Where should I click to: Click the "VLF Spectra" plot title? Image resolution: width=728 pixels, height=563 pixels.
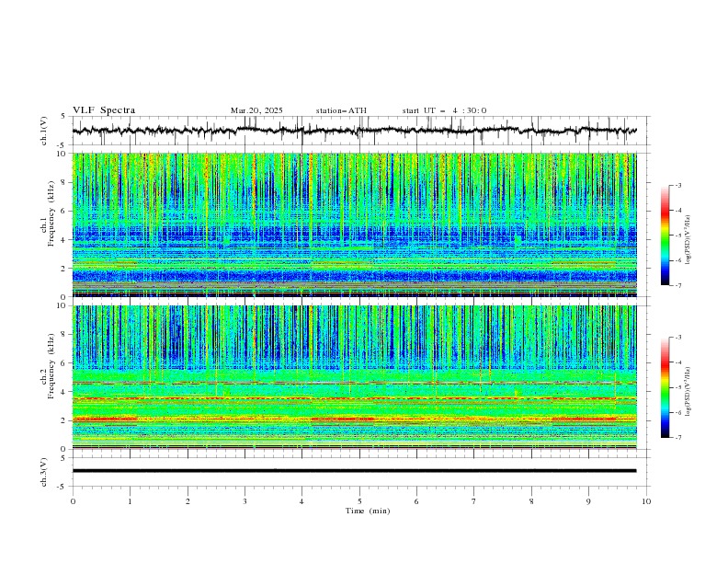coord(104,110)
